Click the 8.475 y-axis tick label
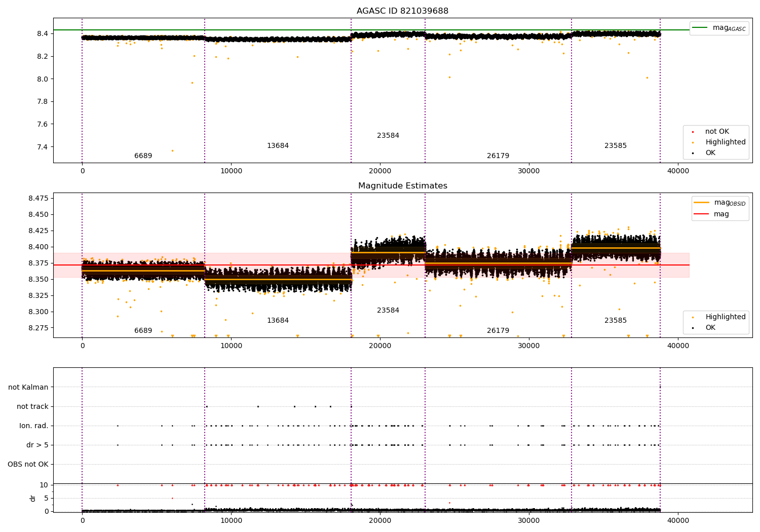Screen dimensions: 760x532 [x=39, y=198]
